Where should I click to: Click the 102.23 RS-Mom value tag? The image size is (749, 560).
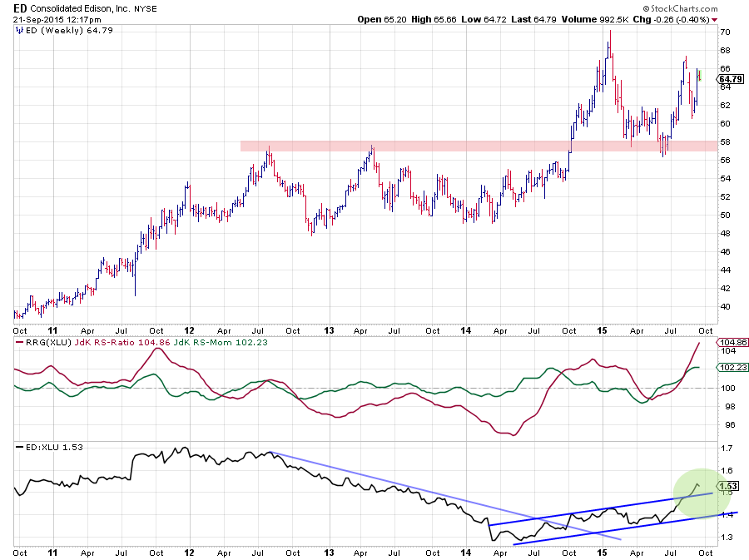tap(732, 367)
